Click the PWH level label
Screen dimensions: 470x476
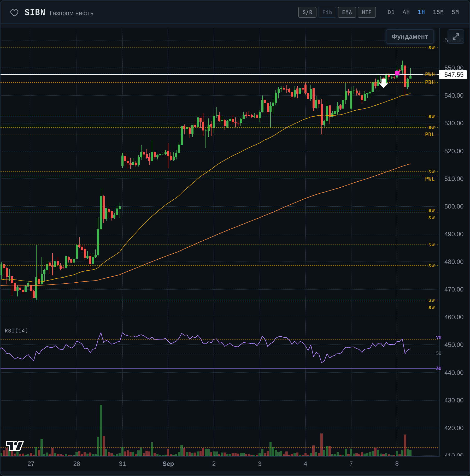pyautogui.click(x=430, y=75)
